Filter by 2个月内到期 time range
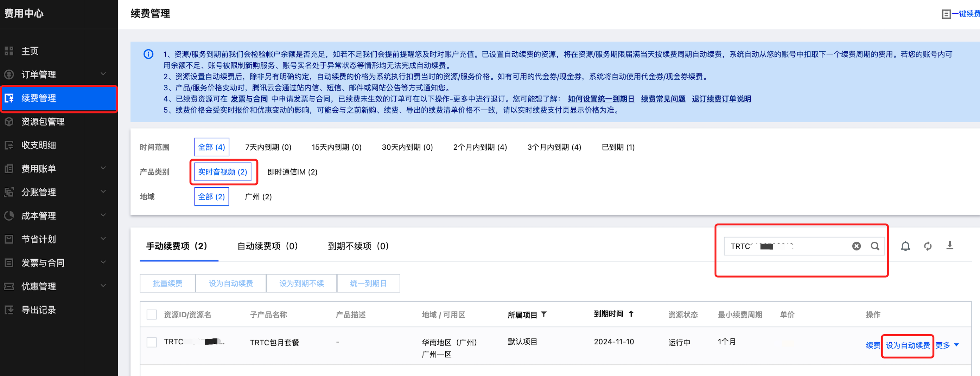Image resolution: width=980 pixels, height=376 pixels. [480, 147]
